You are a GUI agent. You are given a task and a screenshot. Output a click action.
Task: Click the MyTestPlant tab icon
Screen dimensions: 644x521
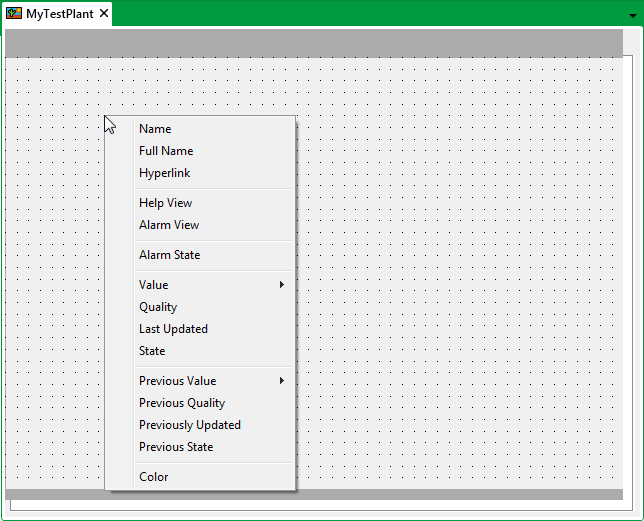[14, 14]
